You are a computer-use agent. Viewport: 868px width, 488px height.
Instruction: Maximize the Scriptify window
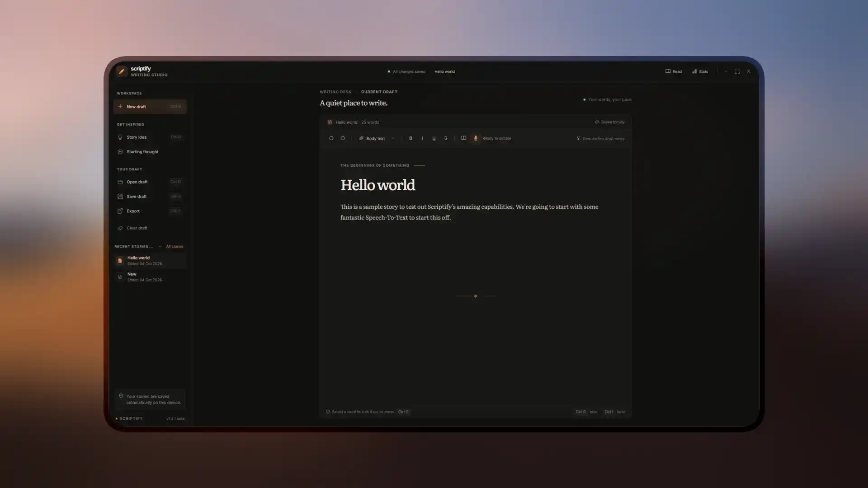point(737,71)
